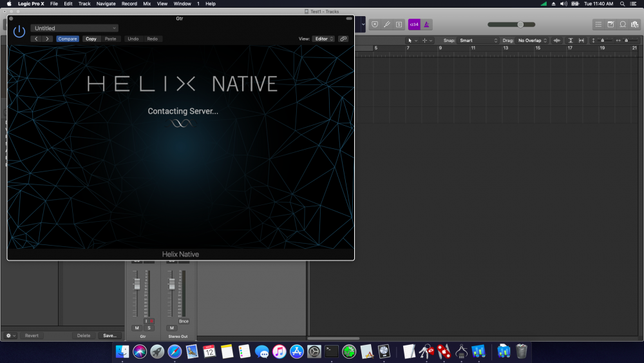644x363 pixels.
Task: Open the Mix menu
Action: [147, 4]
